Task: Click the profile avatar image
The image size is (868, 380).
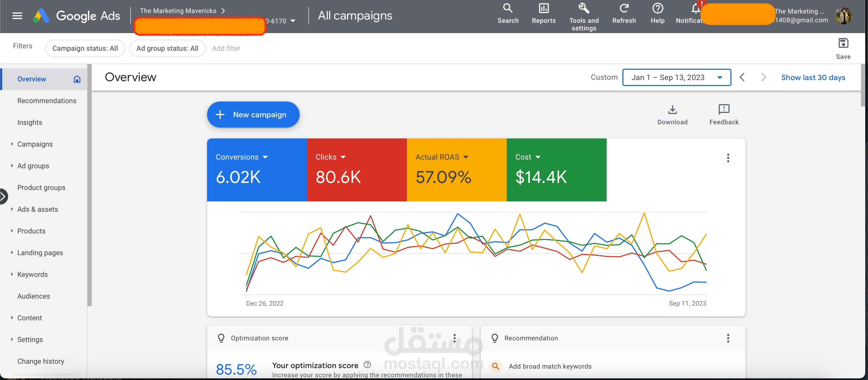Action: (844, 15)
